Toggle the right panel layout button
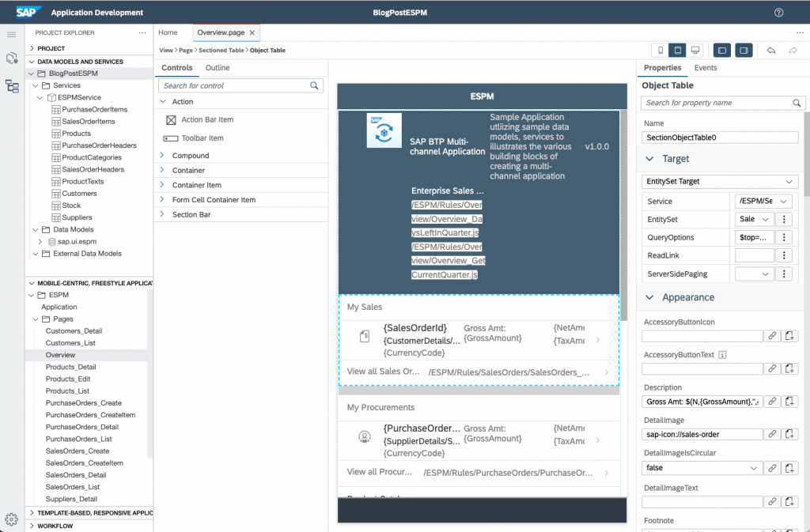810x532 pixels. click(744, 50)
